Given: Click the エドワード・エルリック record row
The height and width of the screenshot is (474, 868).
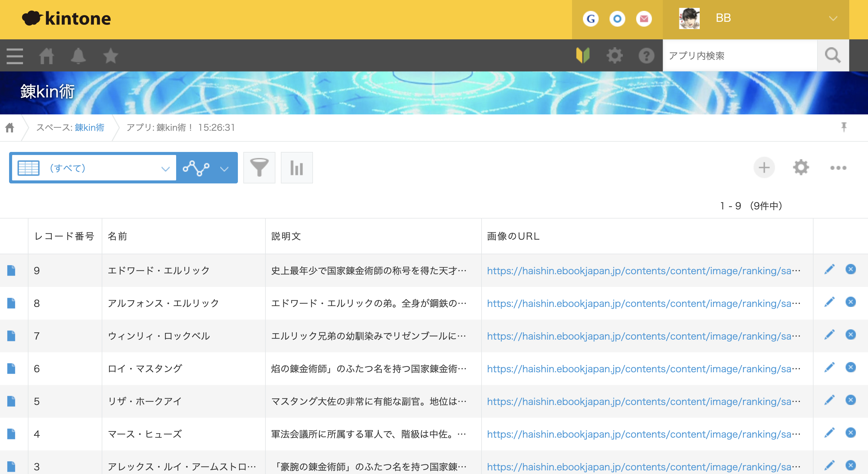Looking at the screenshot, I should point(158,269).
